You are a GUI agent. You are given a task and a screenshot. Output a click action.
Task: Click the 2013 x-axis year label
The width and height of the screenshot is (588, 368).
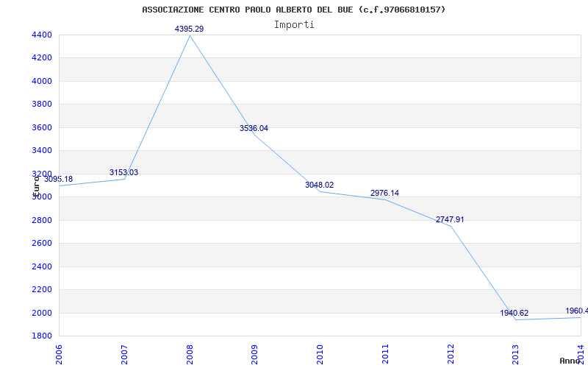(516, 354)
